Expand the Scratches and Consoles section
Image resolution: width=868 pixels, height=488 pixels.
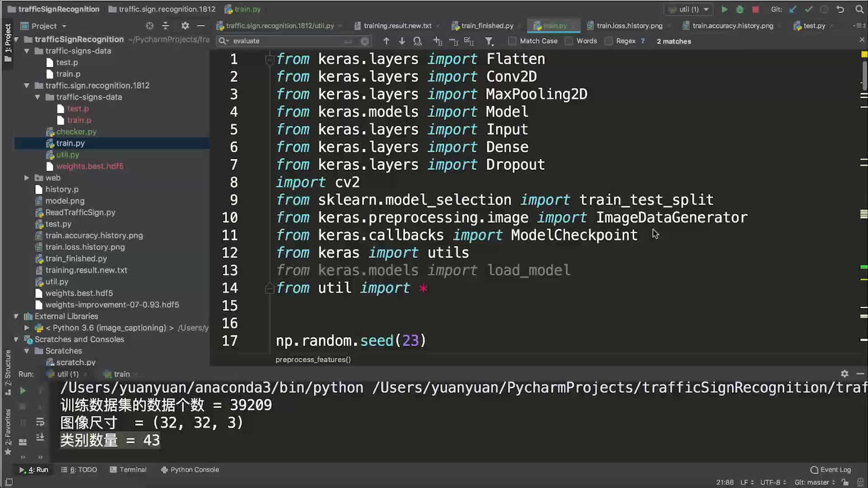(x=15, y=339)
